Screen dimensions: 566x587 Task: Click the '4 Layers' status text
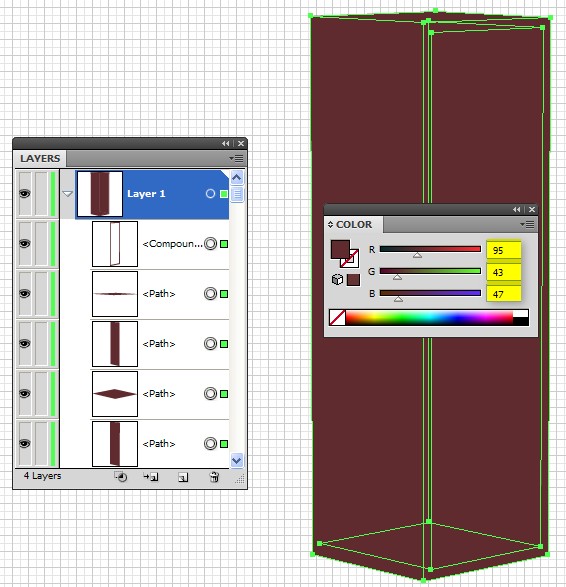tap(42, 476)
